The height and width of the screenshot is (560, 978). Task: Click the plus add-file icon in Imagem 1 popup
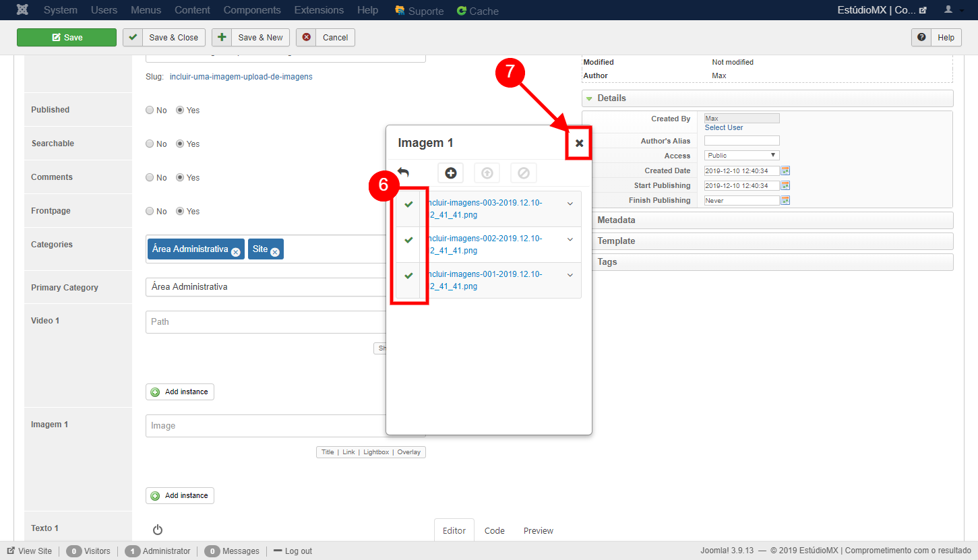[x=450, y=173]
